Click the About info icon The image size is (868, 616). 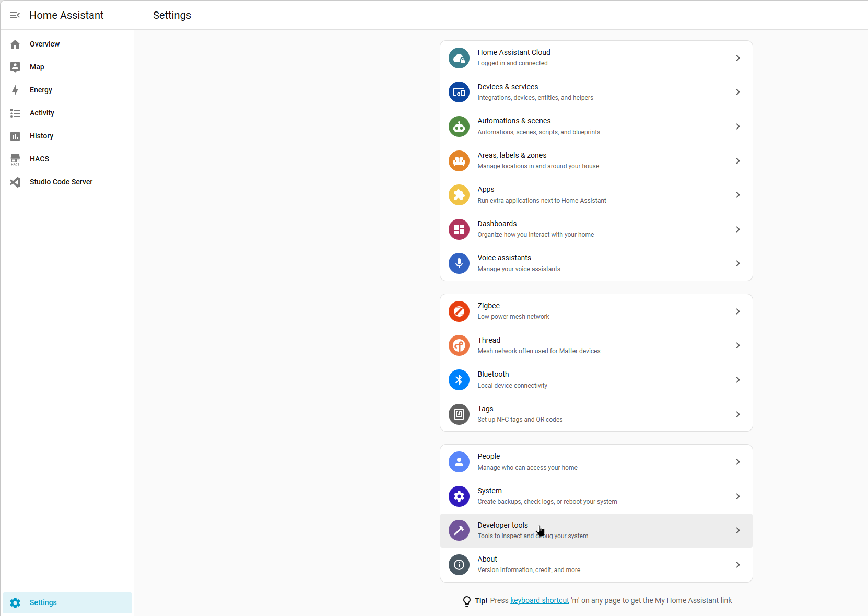pyautogui.click(x=459, y=565)
